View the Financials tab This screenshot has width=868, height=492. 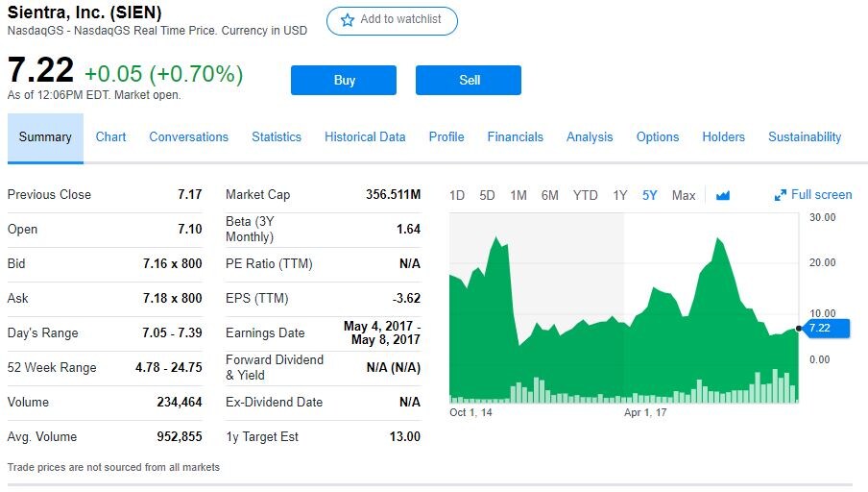516,136
